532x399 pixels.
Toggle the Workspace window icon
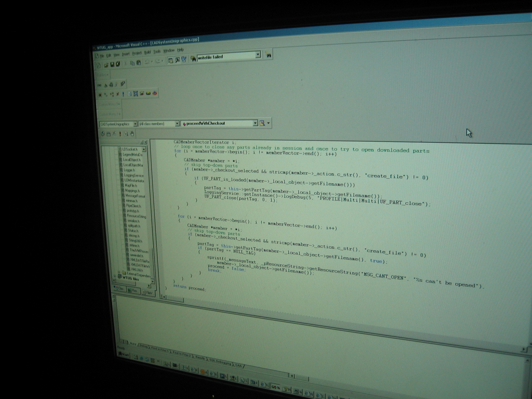[171, 61]
